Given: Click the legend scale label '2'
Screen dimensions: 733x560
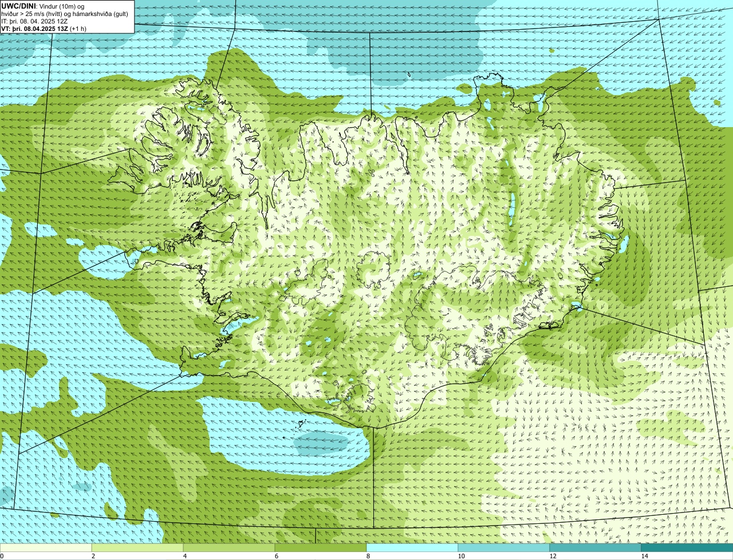Looking at the screenshot, I should pyautogui.click(x=93, y=556).
